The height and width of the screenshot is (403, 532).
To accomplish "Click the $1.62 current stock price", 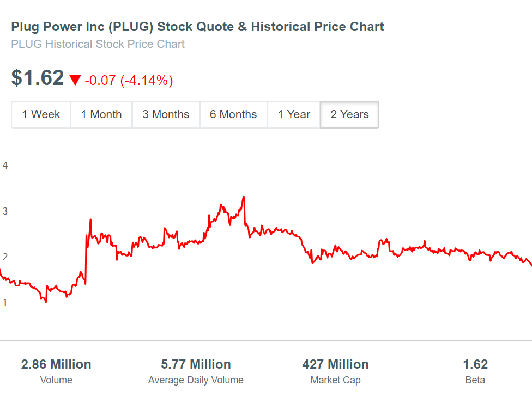I will click(x=38, y=78).
